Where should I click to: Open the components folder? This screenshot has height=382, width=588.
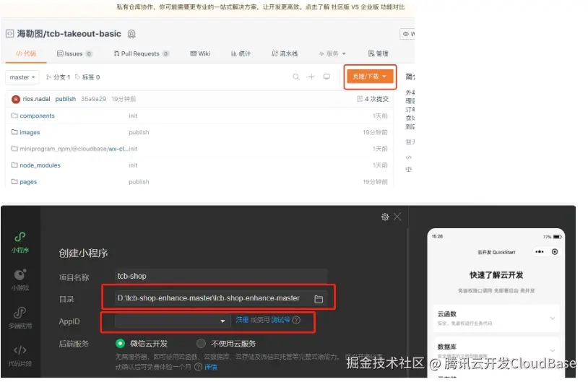tap(37, 116)
